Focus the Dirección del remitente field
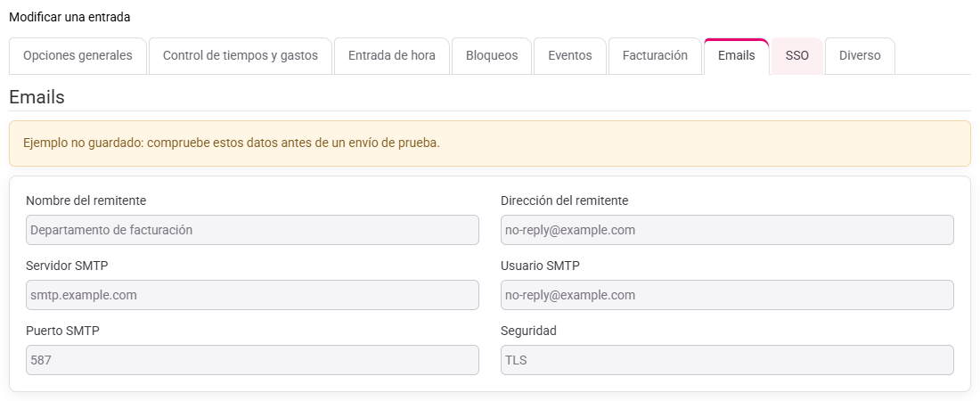The height and width of the screenshot is (401, 980). (728, 230)
